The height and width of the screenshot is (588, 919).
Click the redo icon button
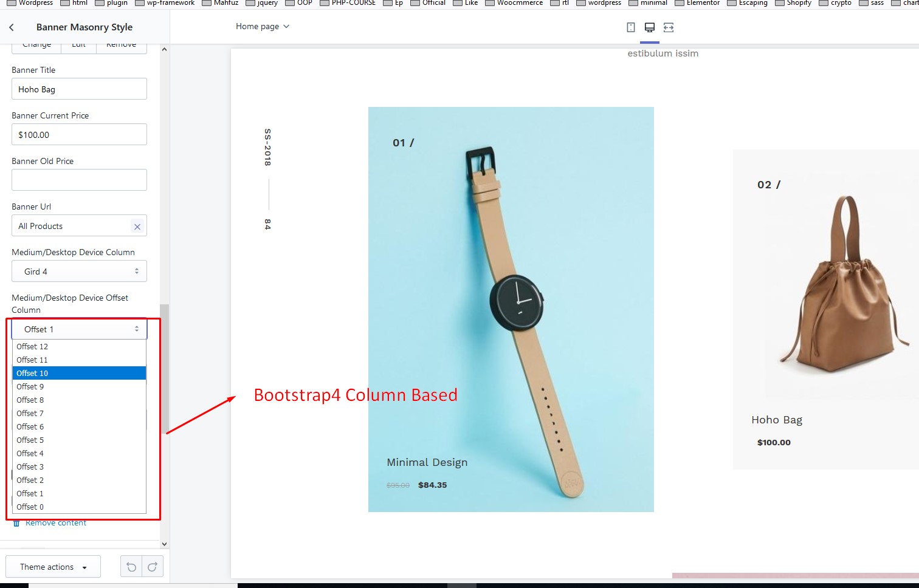(x=153, y=567)
